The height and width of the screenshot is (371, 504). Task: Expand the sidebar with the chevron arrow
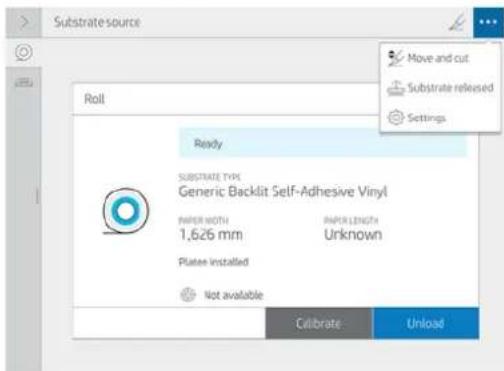pos(24,22)
